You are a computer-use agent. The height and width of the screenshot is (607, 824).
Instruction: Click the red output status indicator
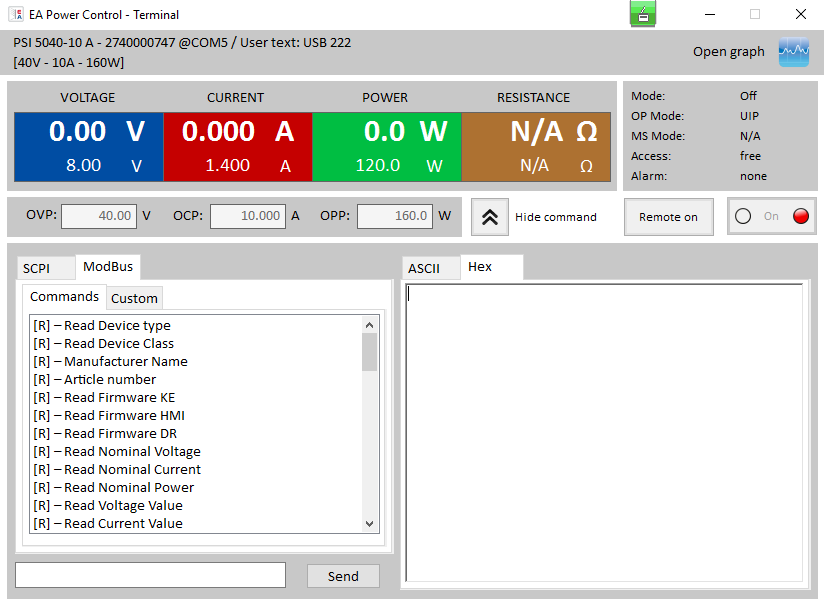(800, 216)
